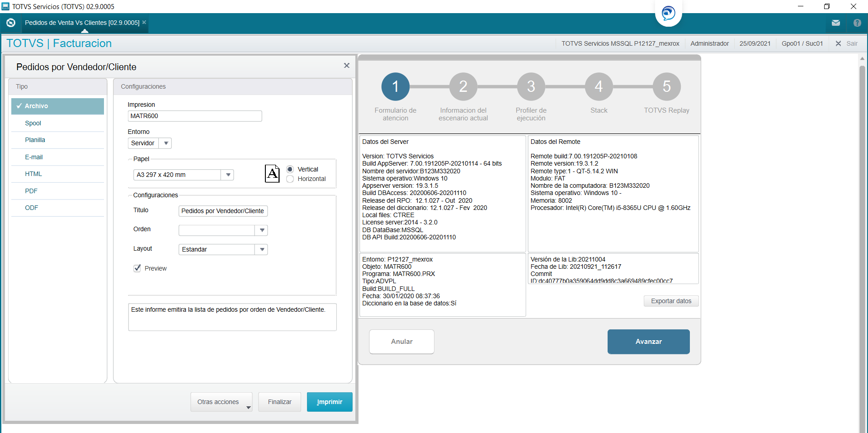Screen dimensions: 868x433
Task: Click the scrollbar up arrow
Action: pyautogui.click(x=862, y=58)
